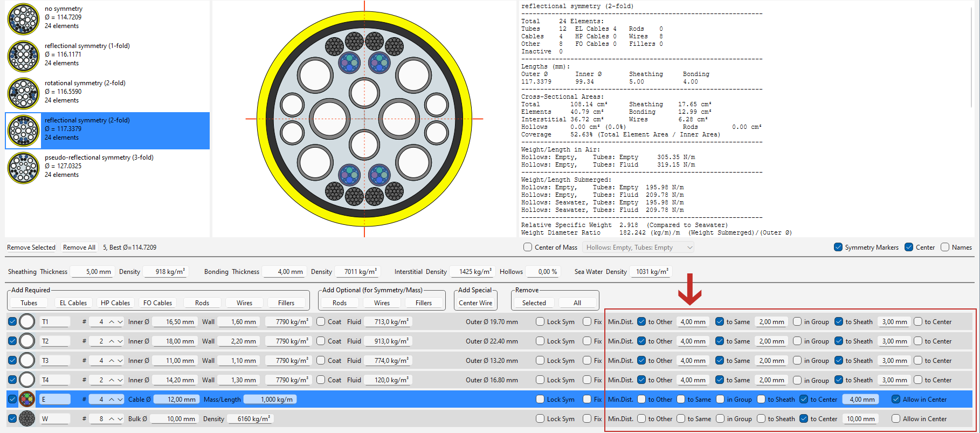
Task: Select pseudo-reflectional symmetry (3-fold) layout icon
Action: click(24, 168)
